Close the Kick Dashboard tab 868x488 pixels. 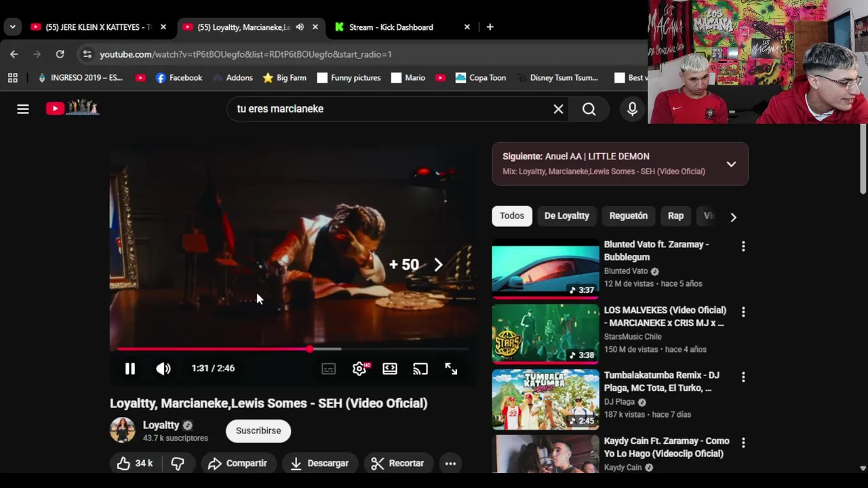(467, 27)
